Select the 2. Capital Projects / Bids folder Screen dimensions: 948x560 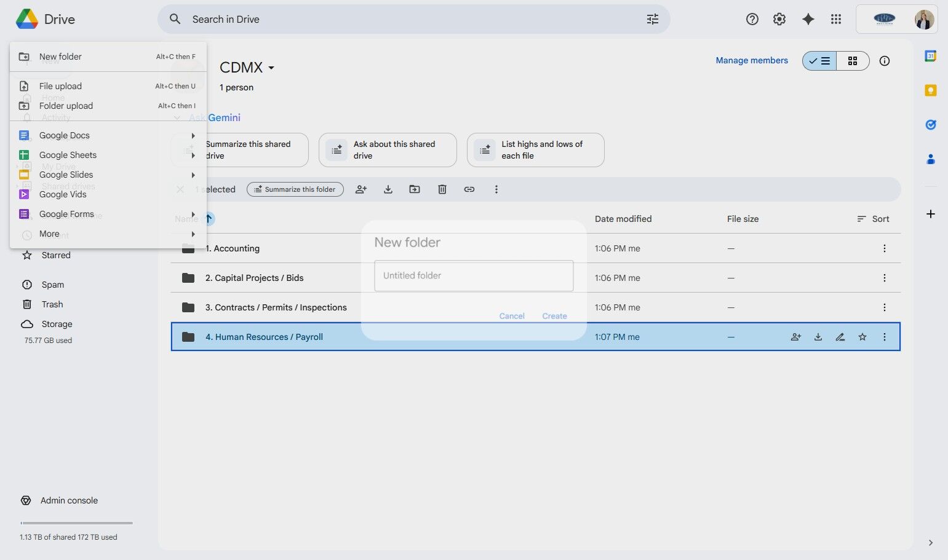pos(255,278)
